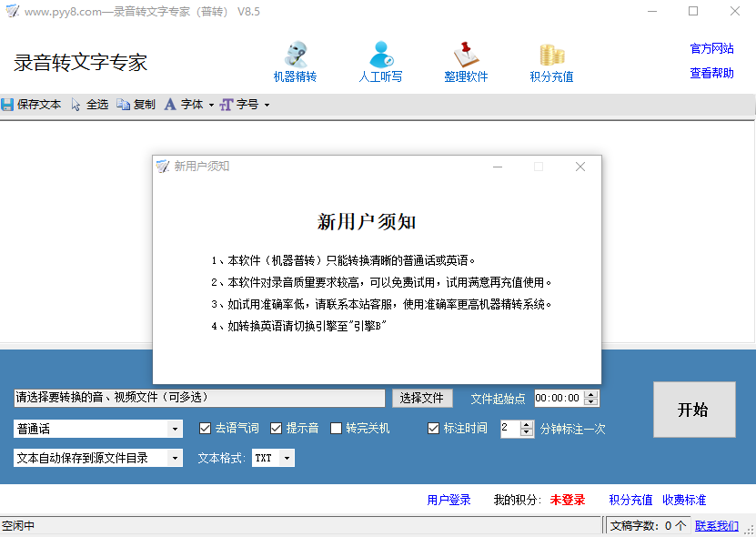
Task: Open the 整理软件 pushpin icon
Action: coord(466,54)
